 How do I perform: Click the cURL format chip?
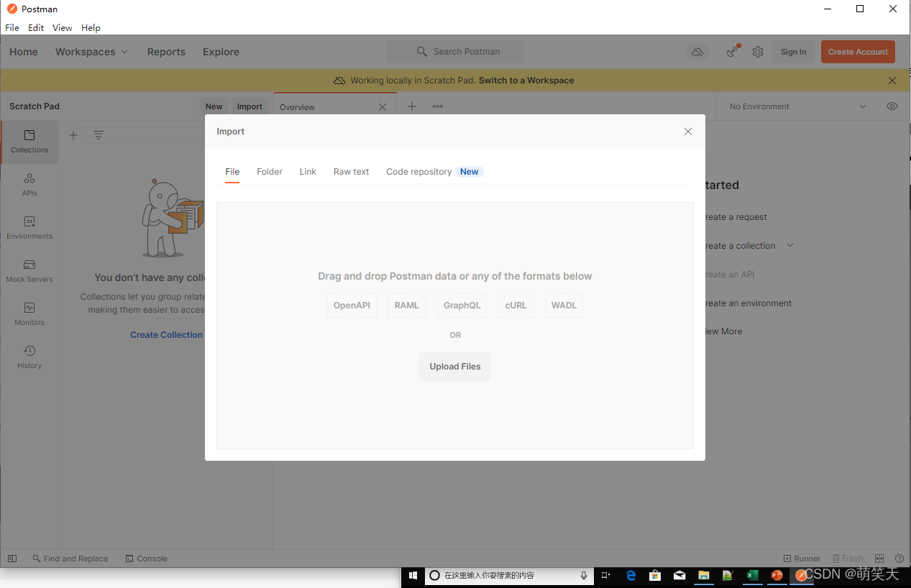click(516, 306)
